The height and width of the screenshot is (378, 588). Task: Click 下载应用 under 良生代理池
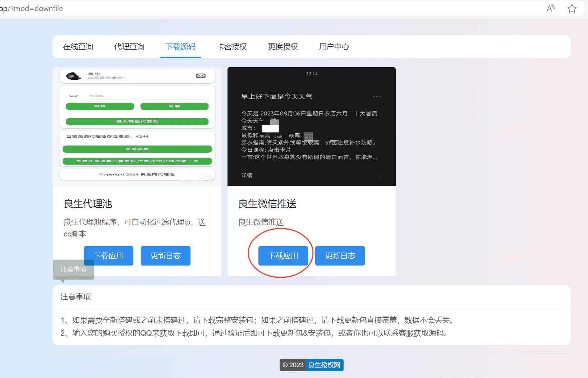pyautogui.click(x=108, y=255)
